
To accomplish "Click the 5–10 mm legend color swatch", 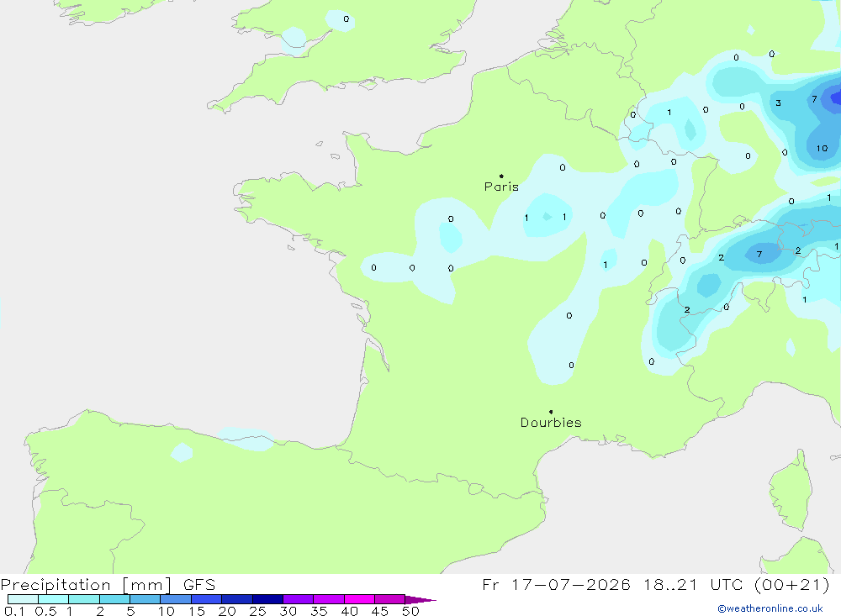I will (x=145, y=599).
